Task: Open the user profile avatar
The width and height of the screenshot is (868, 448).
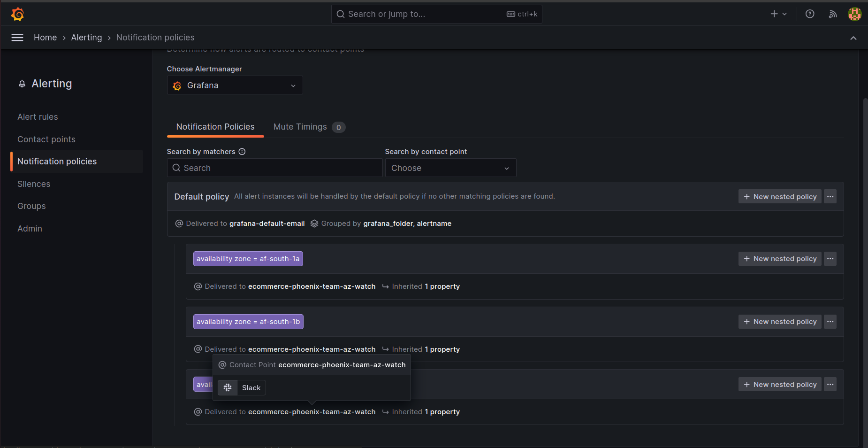Action: (x=854, y=14)
